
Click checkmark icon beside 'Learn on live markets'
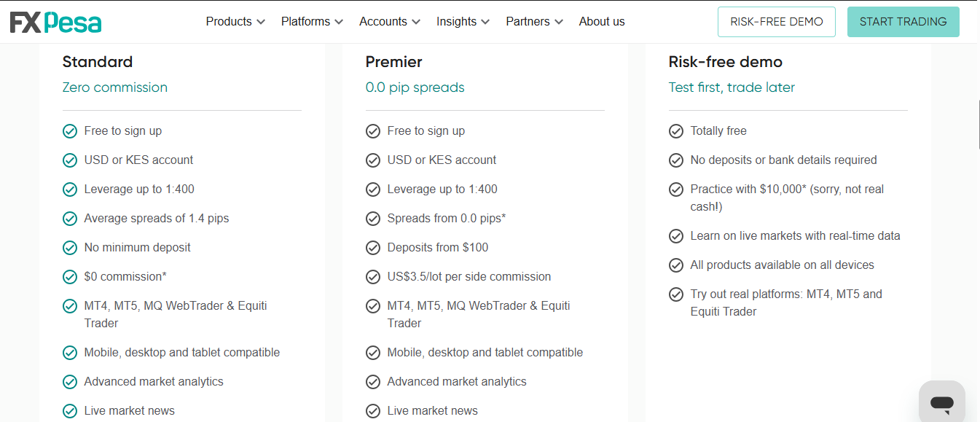676,236
